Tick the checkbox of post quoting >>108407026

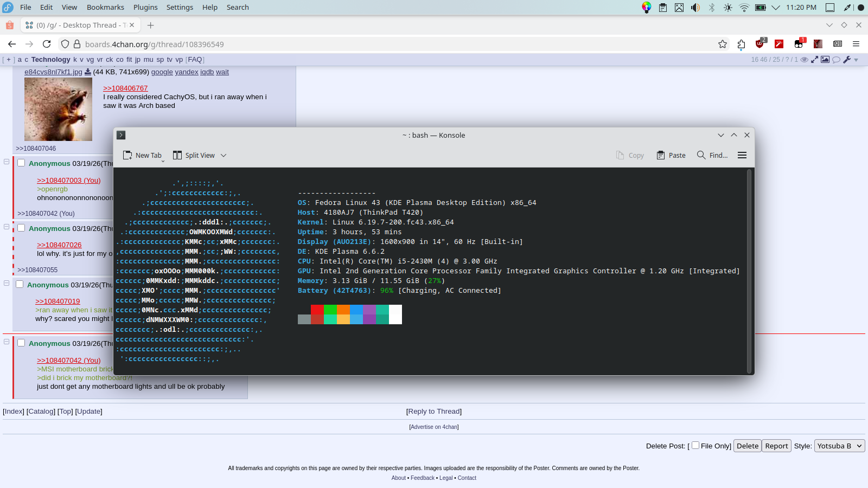(21, 228)
